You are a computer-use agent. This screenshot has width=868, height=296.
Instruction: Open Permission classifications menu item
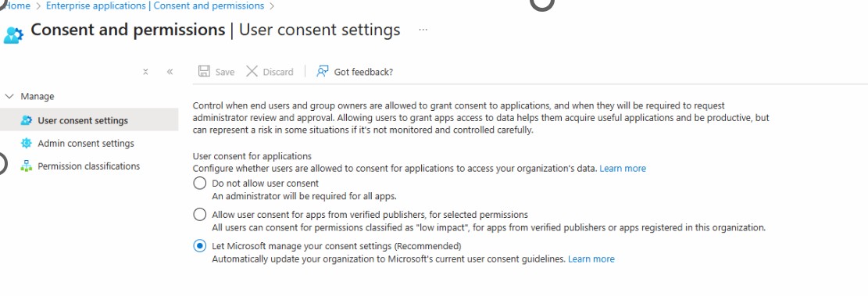tap(89, 166)
